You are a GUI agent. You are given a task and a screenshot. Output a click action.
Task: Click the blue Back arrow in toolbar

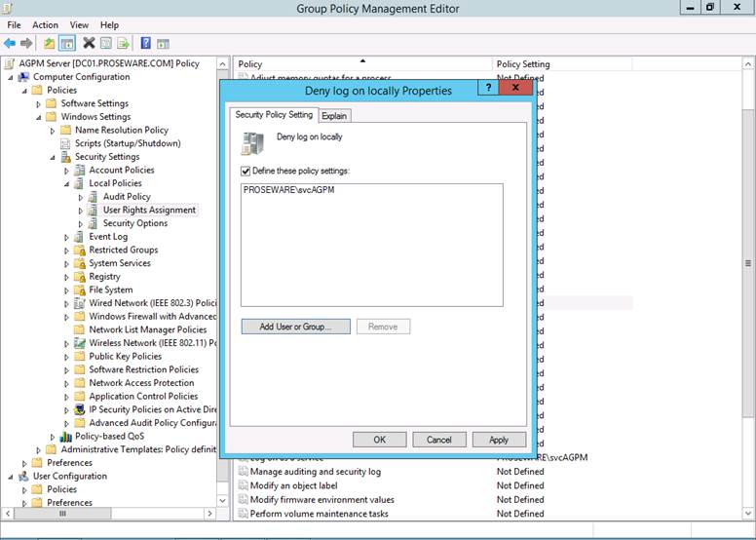point(10,43)
